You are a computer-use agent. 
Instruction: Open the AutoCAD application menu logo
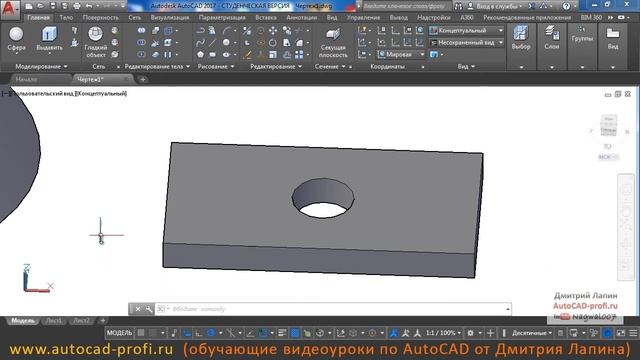point(9,9)
